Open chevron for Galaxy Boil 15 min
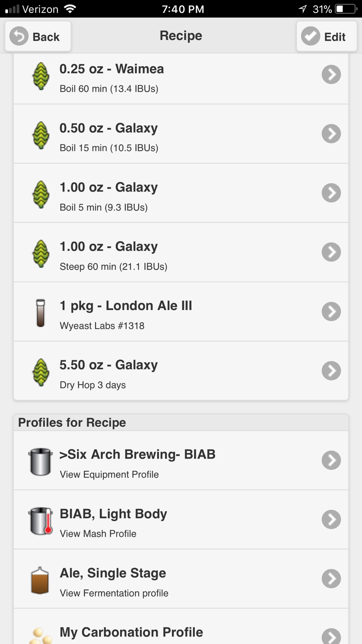Screen dimensions: 362x644 331,134
